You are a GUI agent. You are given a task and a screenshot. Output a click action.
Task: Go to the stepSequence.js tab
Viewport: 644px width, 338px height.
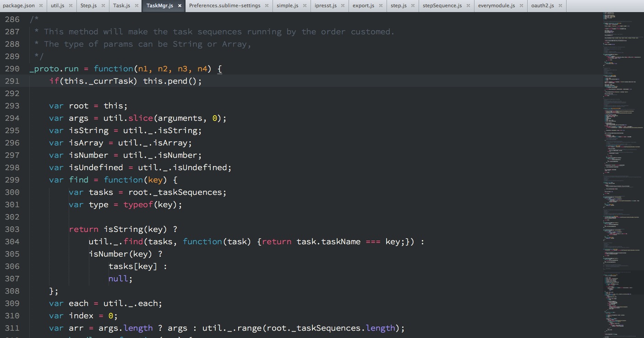[442, 6]
